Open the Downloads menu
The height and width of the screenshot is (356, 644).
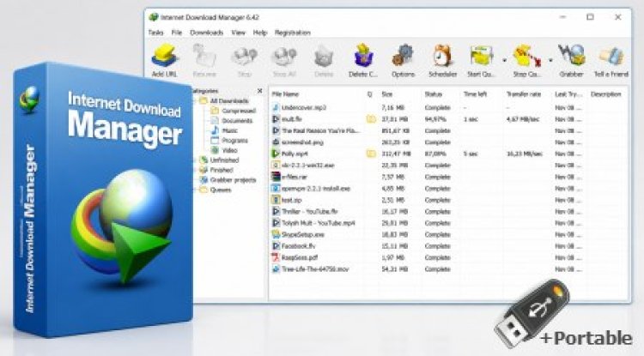tap(207, 33)
